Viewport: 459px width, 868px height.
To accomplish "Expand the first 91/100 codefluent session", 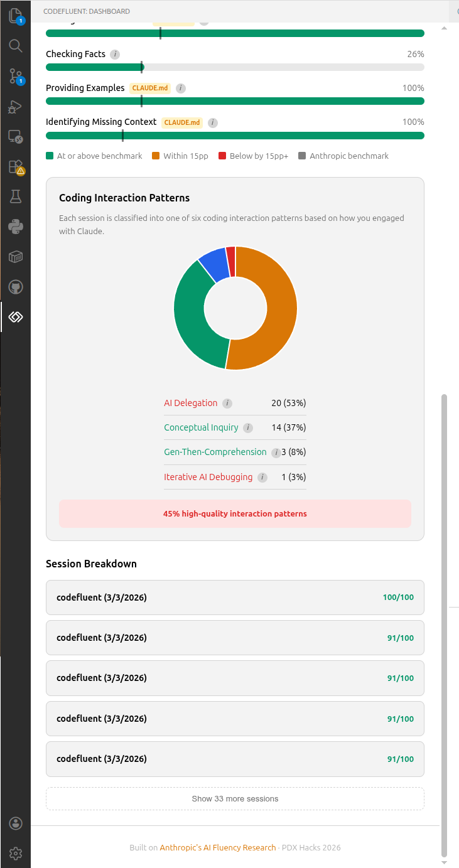I will coord(235,637).
